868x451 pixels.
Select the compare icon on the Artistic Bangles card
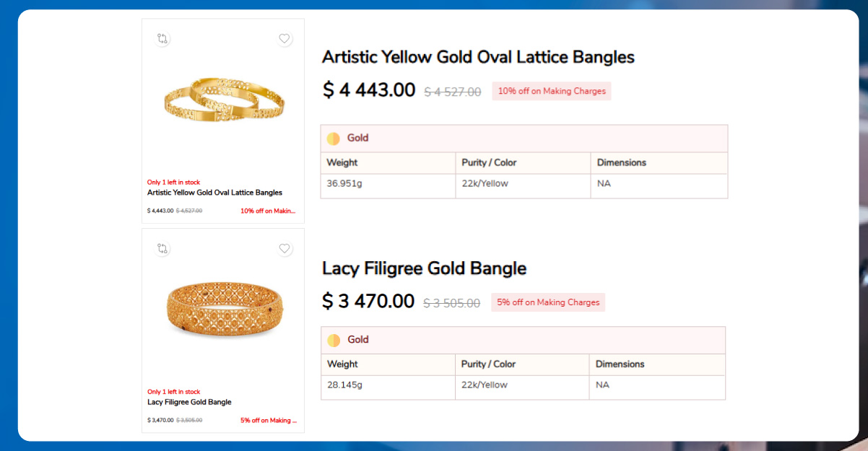tap(162, 39)
